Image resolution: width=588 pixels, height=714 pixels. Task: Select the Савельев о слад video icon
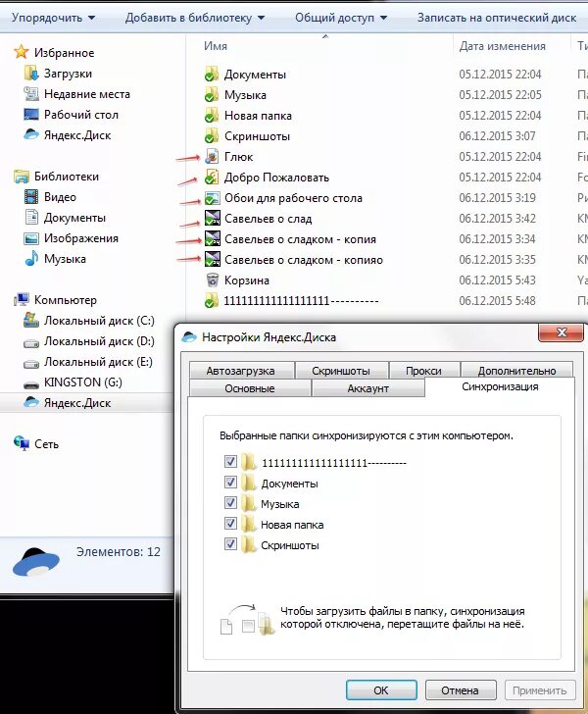(212, 218)
